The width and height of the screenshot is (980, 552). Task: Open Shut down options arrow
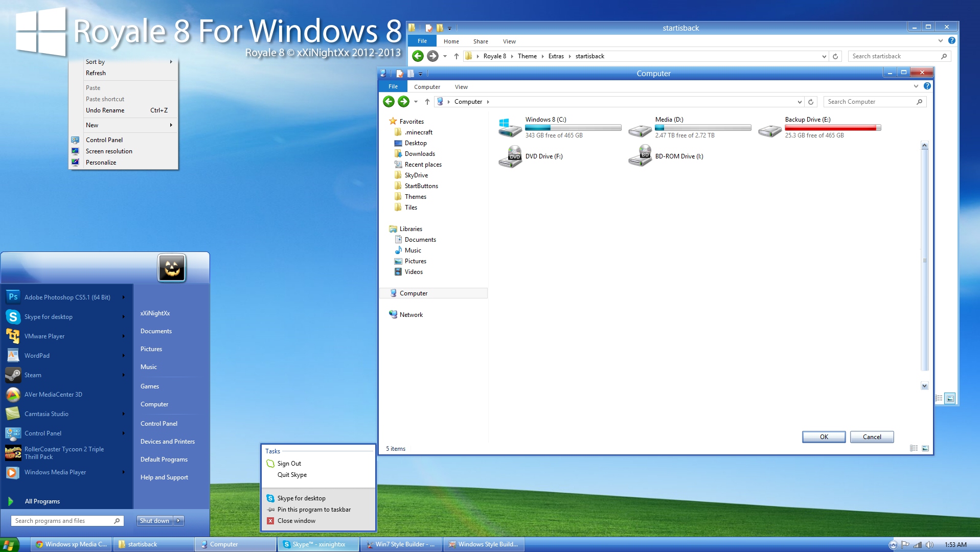point(178,521)
